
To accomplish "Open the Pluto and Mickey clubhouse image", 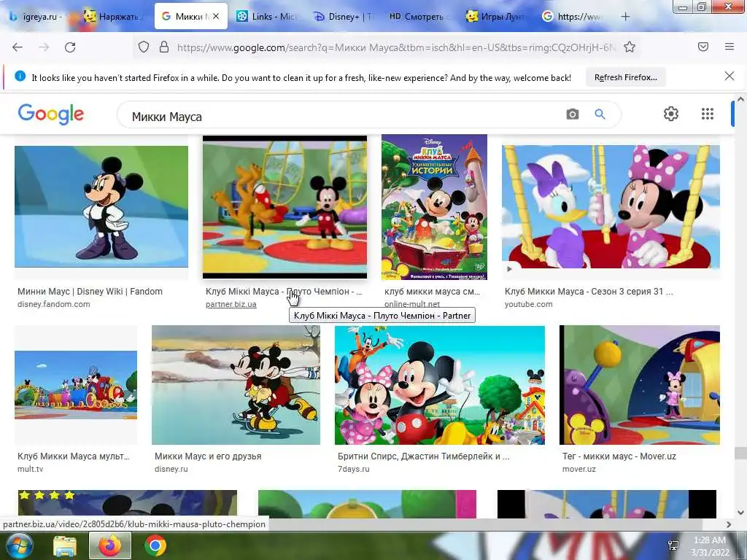I will pyautogui.click(x=285, y=207).
